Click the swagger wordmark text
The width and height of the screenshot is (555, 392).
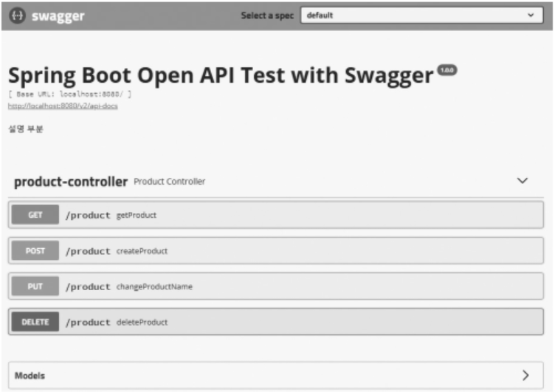pos(58,16)
